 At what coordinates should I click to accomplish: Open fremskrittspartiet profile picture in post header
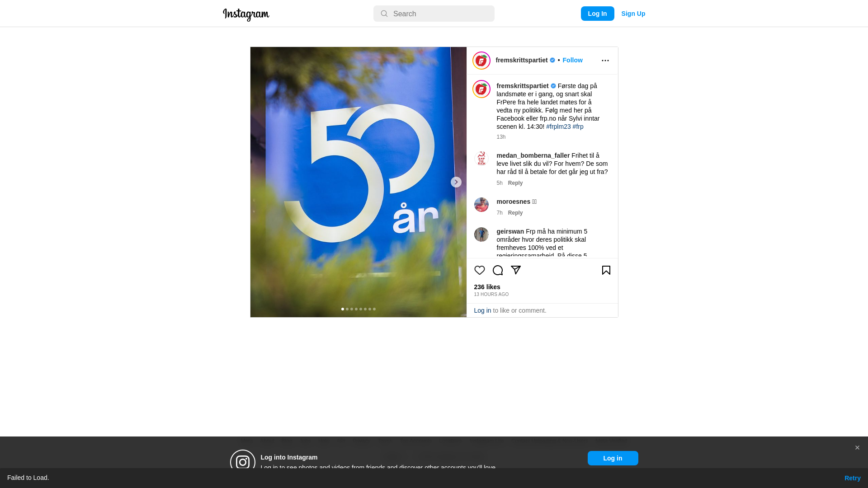[481, 61]
